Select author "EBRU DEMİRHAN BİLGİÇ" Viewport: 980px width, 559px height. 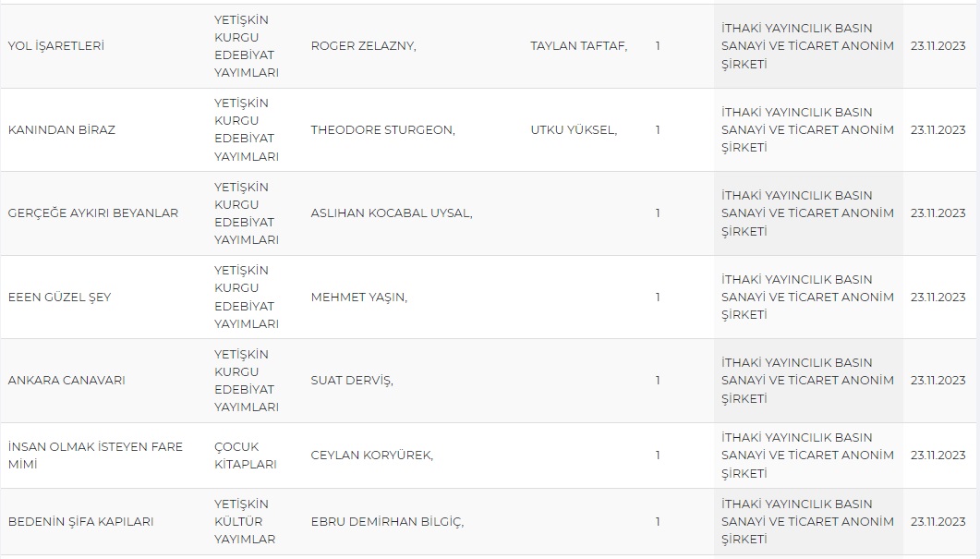pos(387,521)
